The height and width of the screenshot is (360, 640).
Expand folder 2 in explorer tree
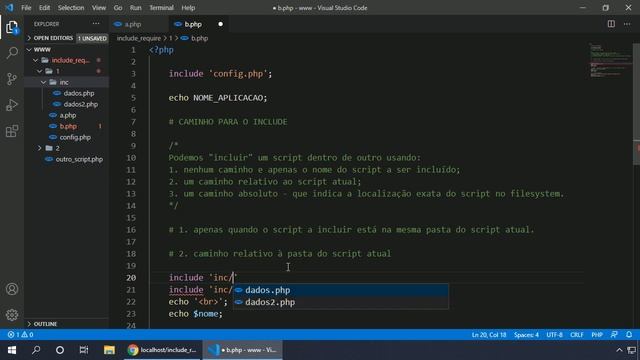[40, 148]
